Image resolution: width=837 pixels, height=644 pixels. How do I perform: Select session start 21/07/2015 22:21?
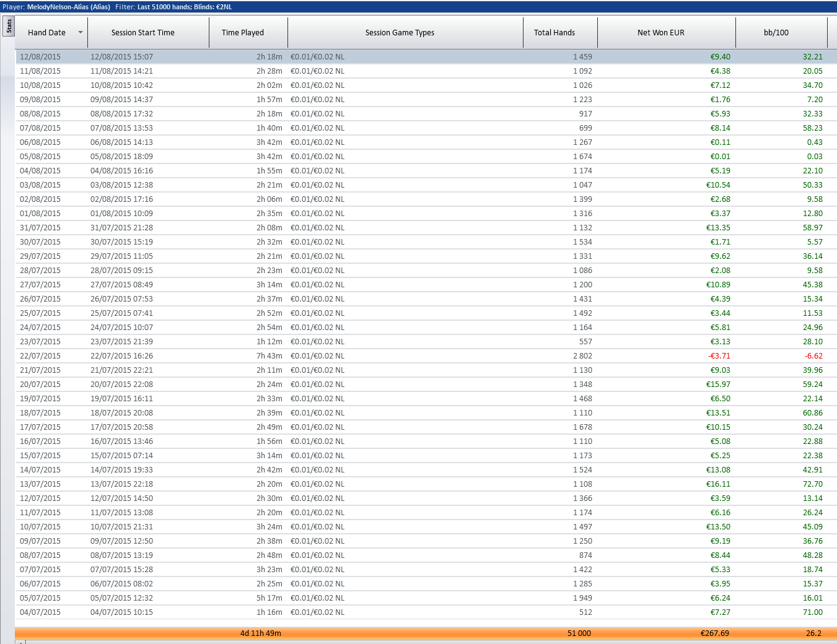121,370
